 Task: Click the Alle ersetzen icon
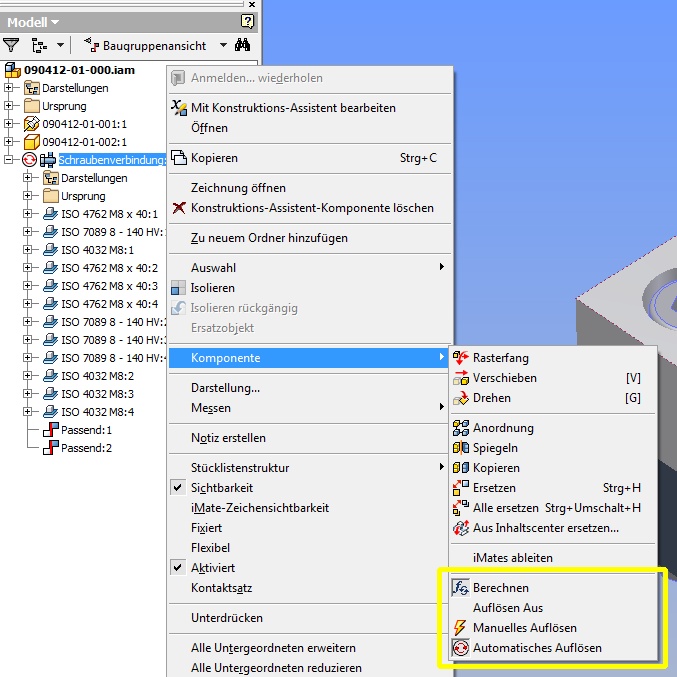click(x=461, y=508)
